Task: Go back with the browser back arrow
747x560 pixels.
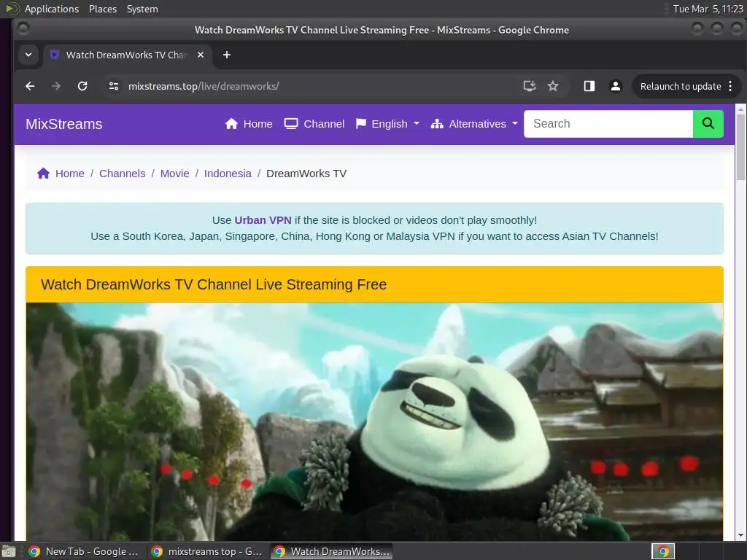Action: click(30, 86)
